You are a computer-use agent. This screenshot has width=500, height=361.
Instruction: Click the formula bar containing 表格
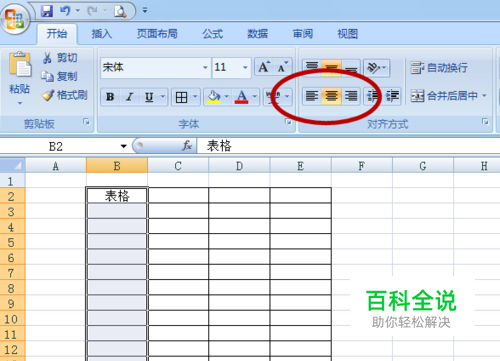point(348,146)
